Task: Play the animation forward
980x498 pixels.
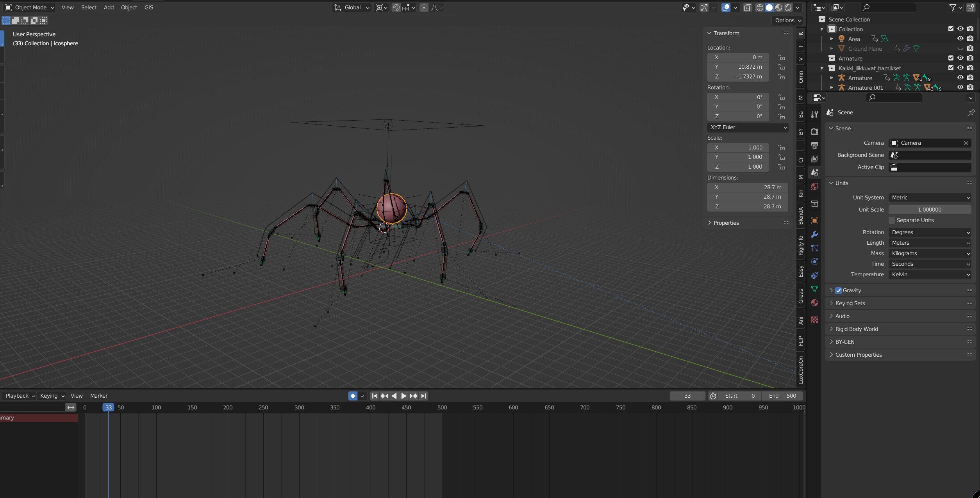Action: click(x=404, y=396)
